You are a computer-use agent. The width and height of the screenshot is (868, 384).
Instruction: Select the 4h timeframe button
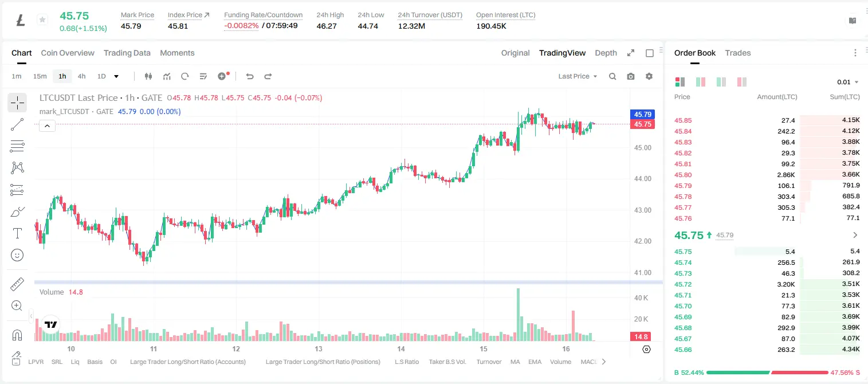coord(82,76)
